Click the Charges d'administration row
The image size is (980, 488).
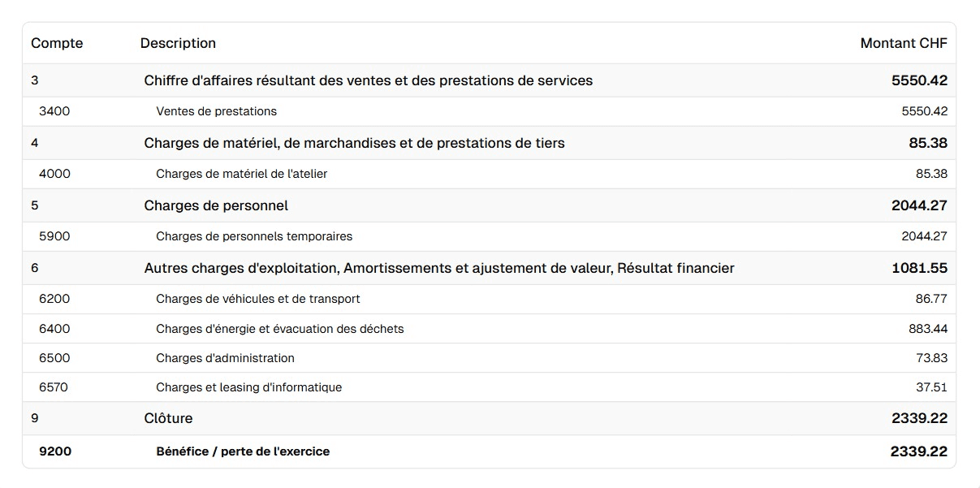click(x=225, y=358)
